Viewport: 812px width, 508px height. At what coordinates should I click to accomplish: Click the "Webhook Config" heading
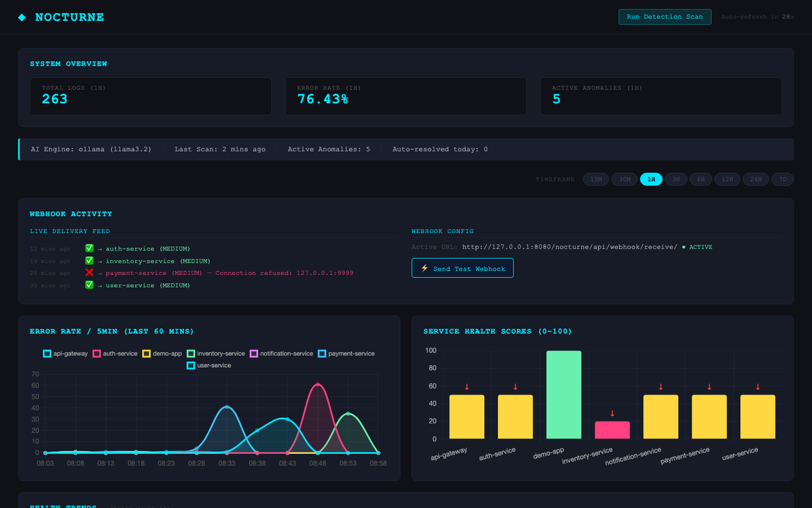point(443,231)
